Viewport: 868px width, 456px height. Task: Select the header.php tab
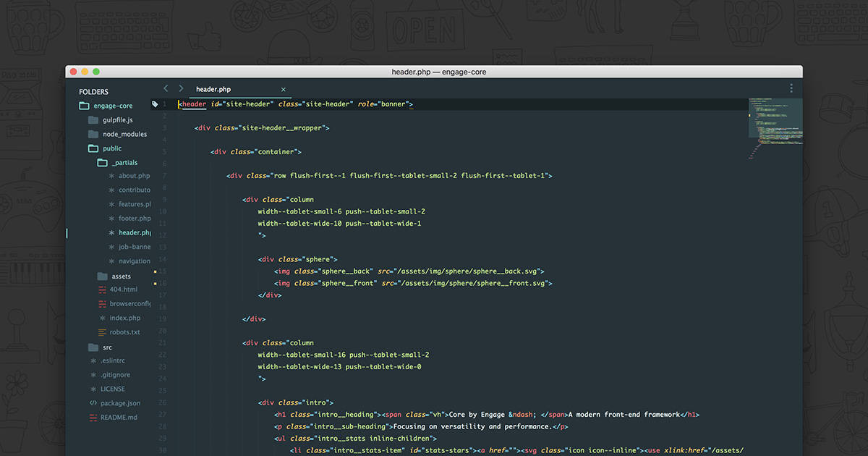pos(213,88)
